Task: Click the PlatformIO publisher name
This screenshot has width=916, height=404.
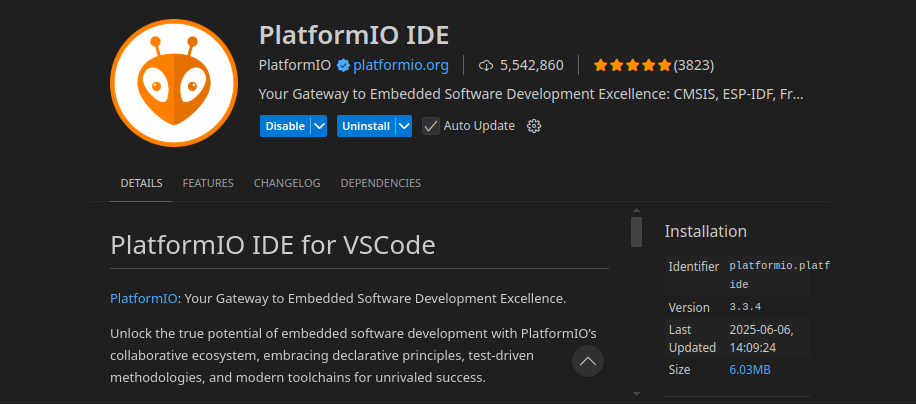Action: pos(295,65)
